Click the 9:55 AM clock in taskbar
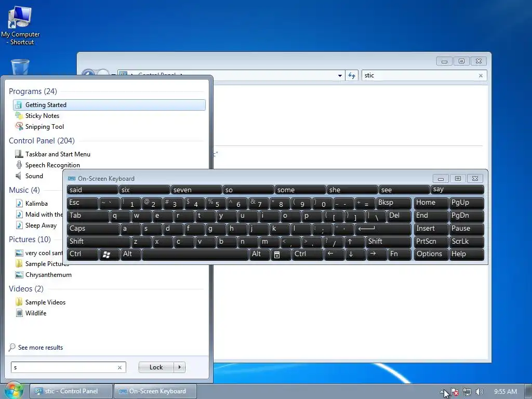Image resolution: width=532 pixels, height=399 pixels. [x=506, y=392]
